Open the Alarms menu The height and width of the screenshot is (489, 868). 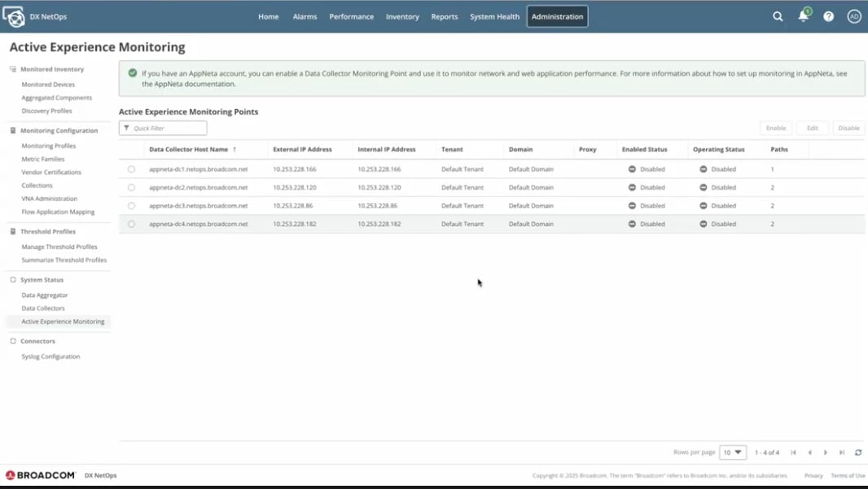305,16
